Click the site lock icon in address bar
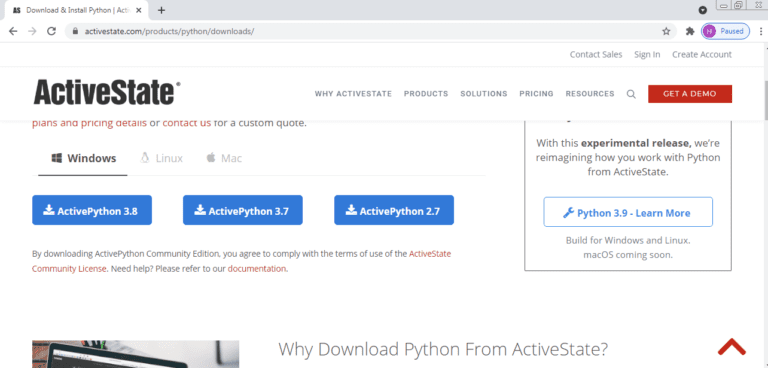The width and height of the screenshot is (768, 368). coord(75,31)
